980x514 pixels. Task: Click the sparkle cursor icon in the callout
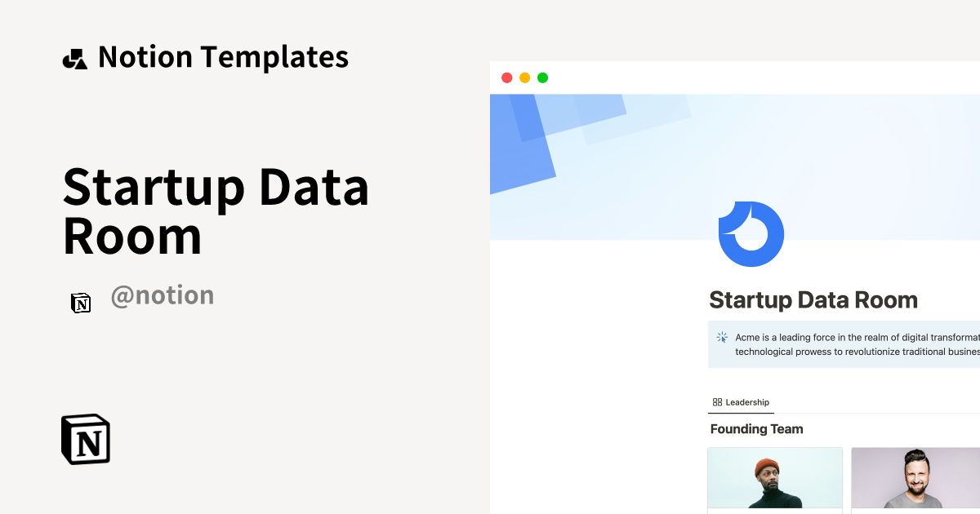click(722, 337)
